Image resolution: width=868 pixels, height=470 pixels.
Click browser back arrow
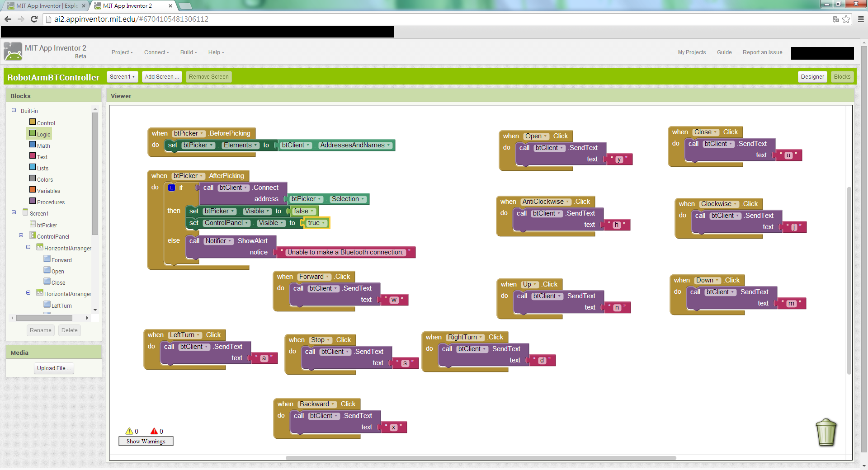click(x=8, y=19)
